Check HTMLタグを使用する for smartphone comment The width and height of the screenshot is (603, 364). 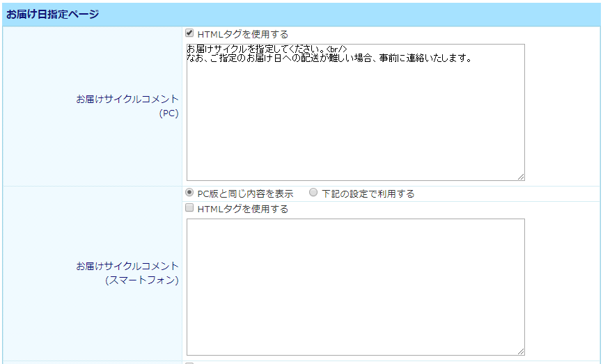[189, 208]
